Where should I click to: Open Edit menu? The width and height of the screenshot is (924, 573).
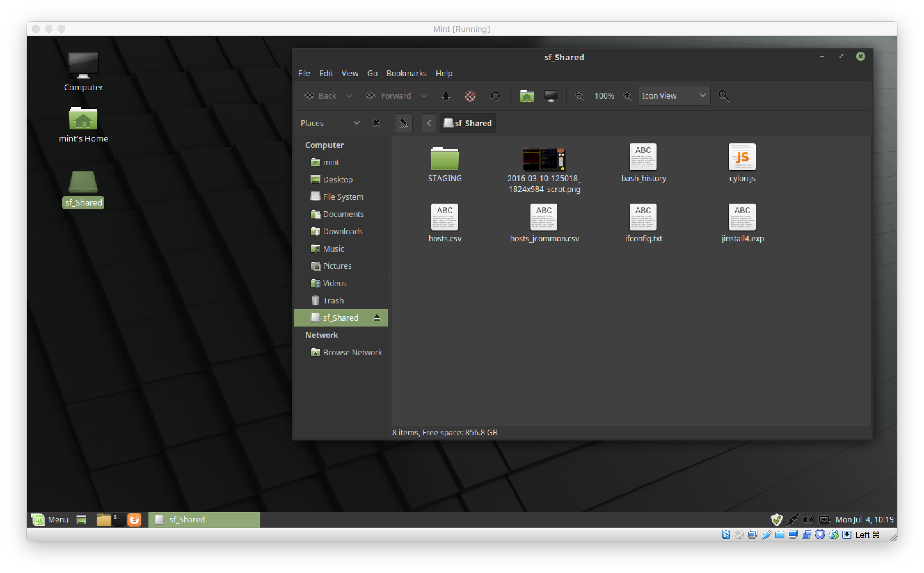(326, 73)
